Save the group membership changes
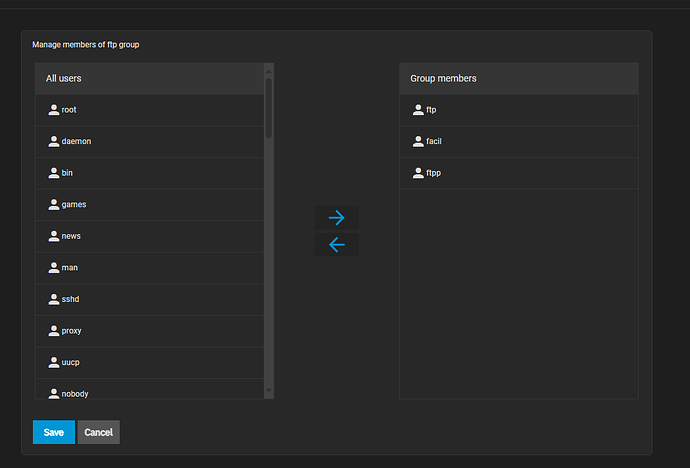Screen dimensions: 690x468 click(x=54, y=432)
